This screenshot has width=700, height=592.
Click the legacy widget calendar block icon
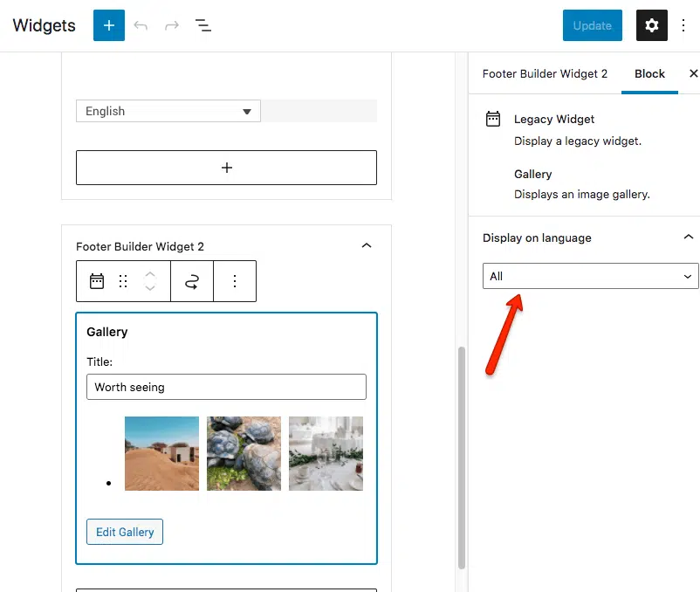click(97, 281)
